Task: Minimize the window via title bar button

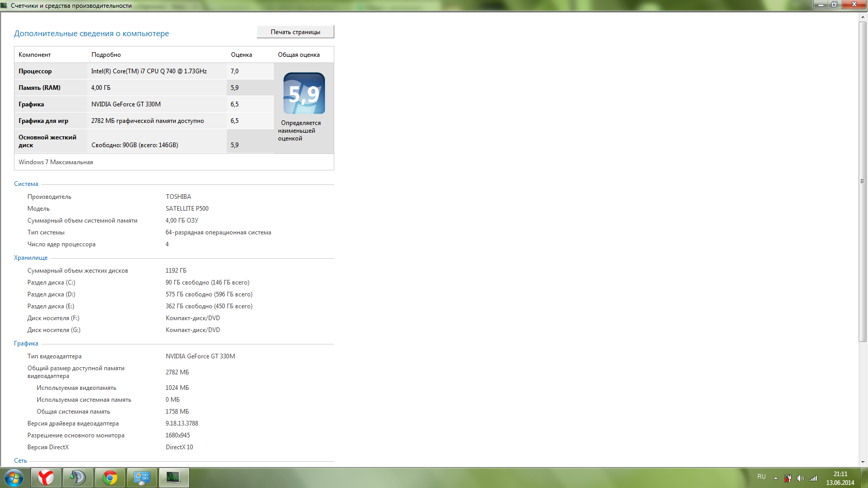Action: tap(820, 5)
